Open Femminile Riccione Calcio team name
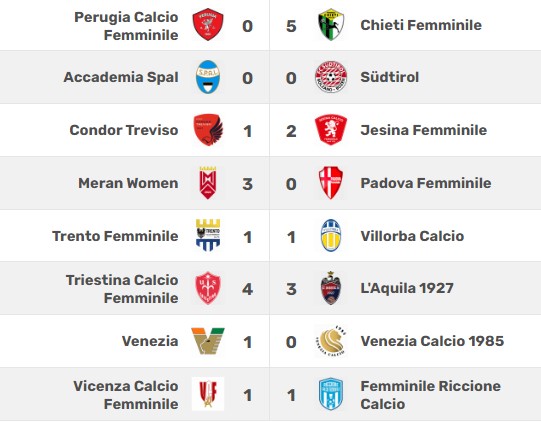Viewport: 541px width, 422px height. click(431, 395)
